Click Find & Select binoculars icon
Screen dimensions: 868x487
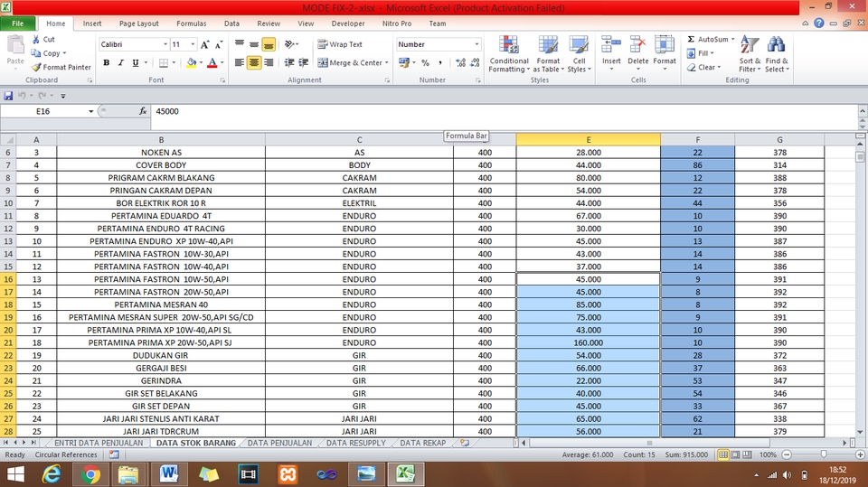point(776,45)
